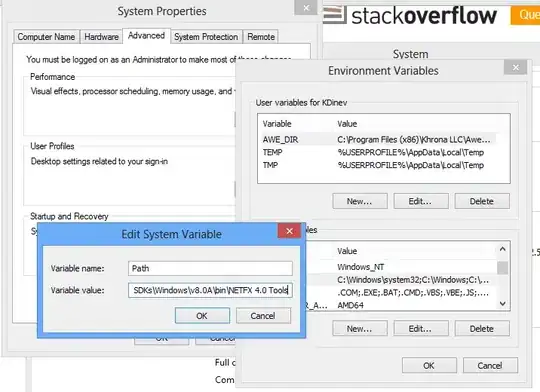Click Delete under System variables
Screen dimensions: 540x392
[x=482, y=329]
